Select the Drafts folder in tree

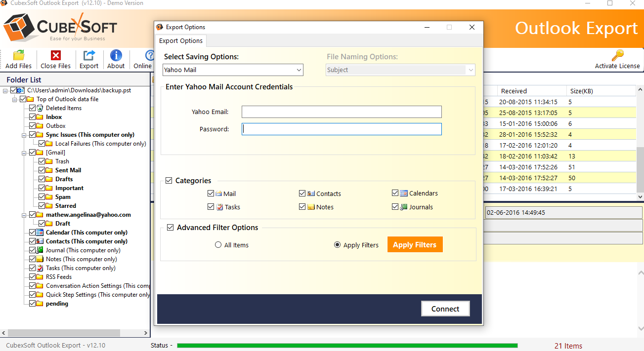pos(64,179)
